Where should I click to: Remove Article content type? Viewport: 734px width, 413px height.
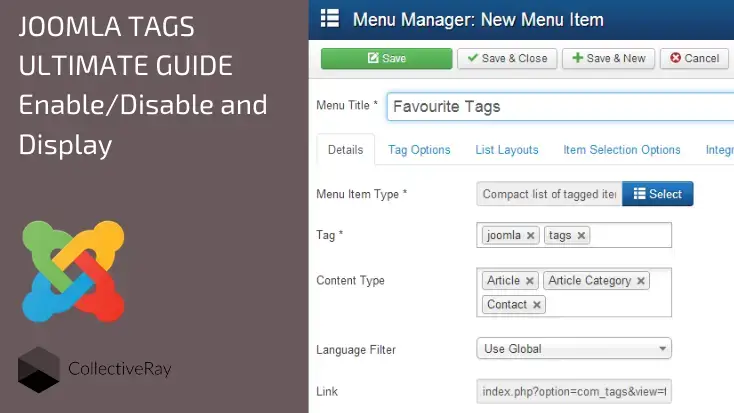pos(529,280)
